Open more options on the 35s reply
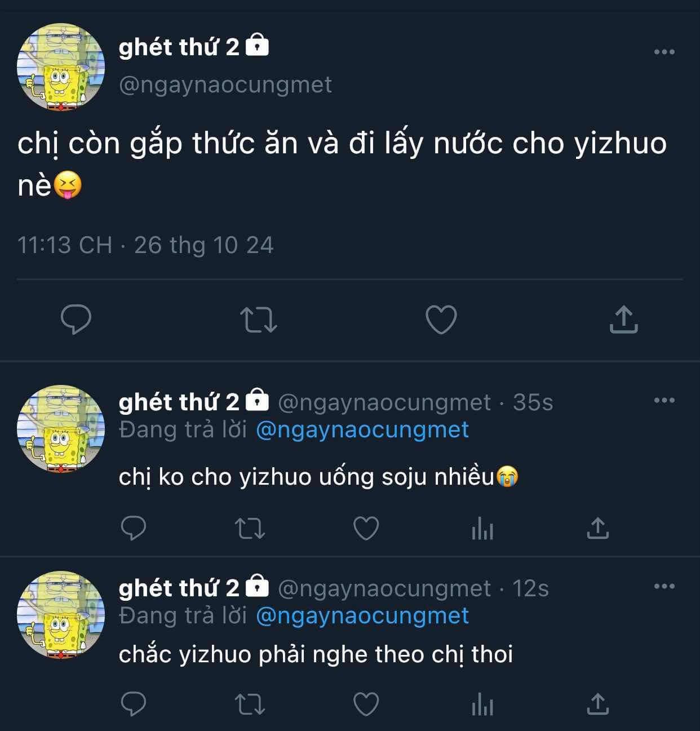 click(664, 400)
